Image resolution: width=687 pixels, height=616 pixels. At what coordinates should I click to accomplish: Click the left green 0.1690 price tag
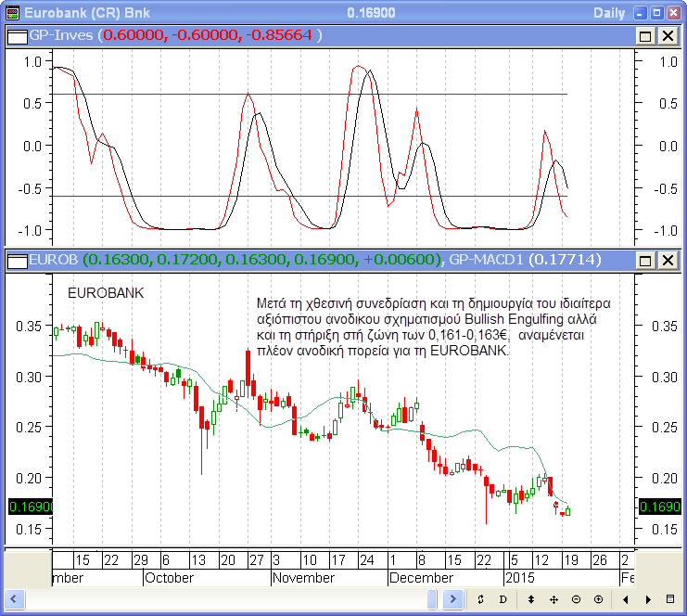[x=31, y=507]
